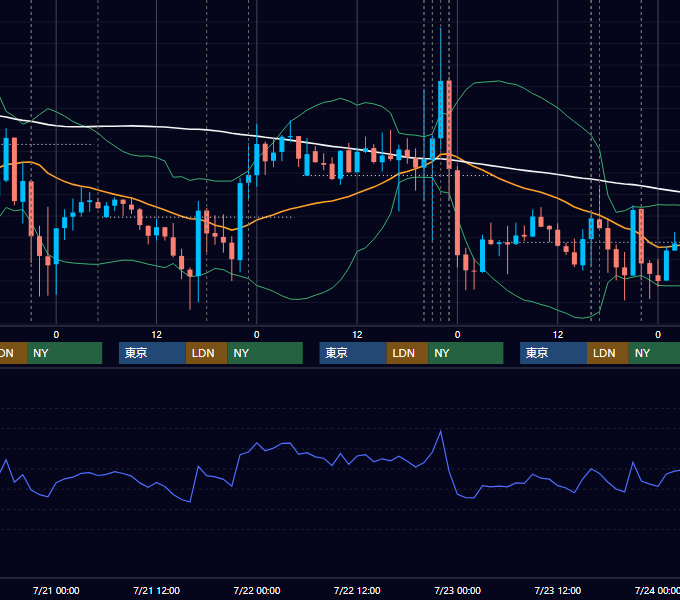680x600 pixels.
Task: Click the 東京 session block above 7/21 12:00
Action: click(x=152, y=353)
